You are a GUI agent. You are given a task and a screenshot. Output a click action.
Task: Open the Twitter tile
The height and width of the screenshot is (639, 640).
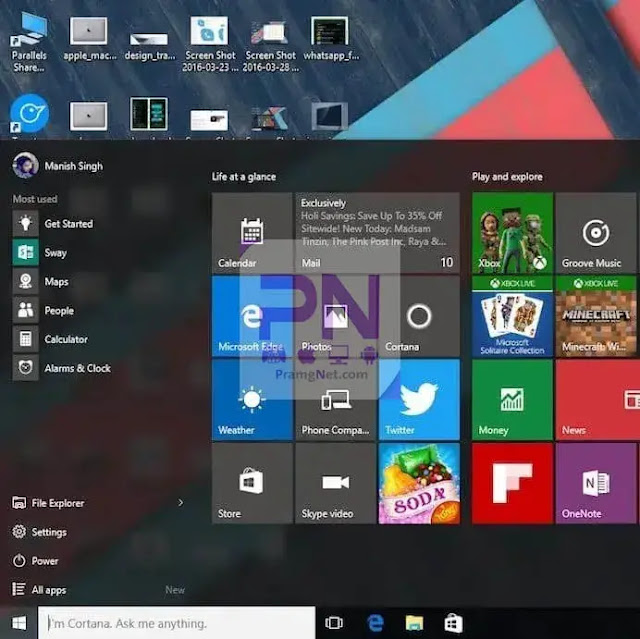coord(419,399)
